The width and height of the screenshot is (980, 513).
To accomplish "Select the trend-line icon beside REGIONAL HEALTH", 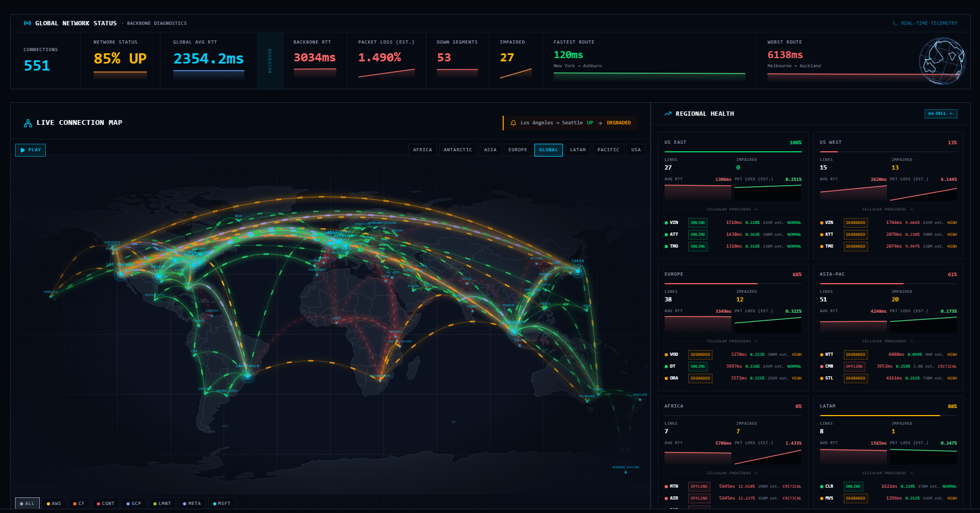I will [667, 113].
